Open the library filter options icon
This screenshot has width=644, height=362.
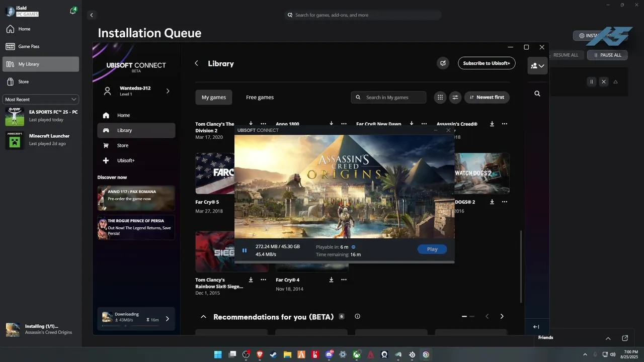pos(455,98)
